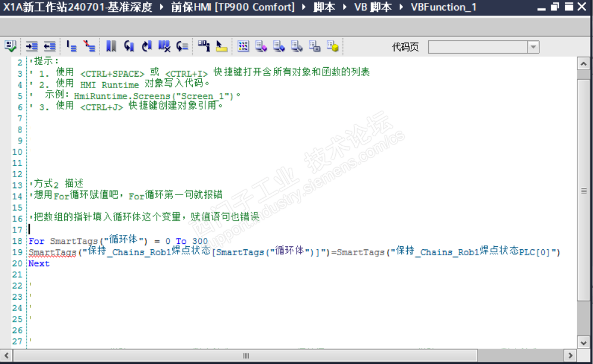This screenshot has width=593, height=364.
Task: Click the value 300 on line 18
Action: point(200,241)
